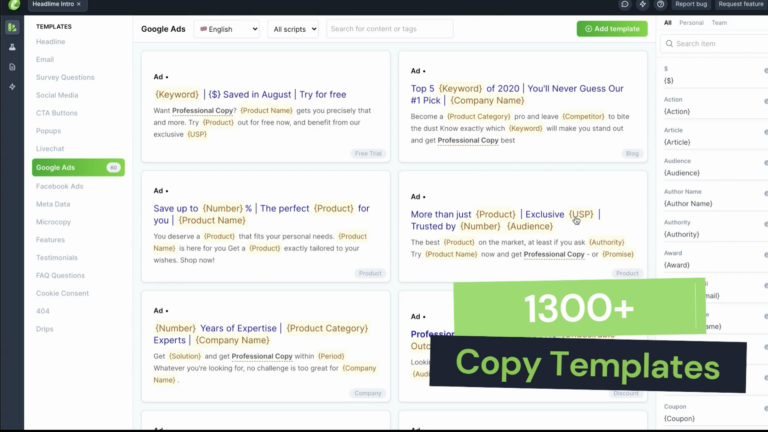Viewport: 768px width, 432px height.
Task: Close the Headlime Intro tab
Action: click(79, 4)
